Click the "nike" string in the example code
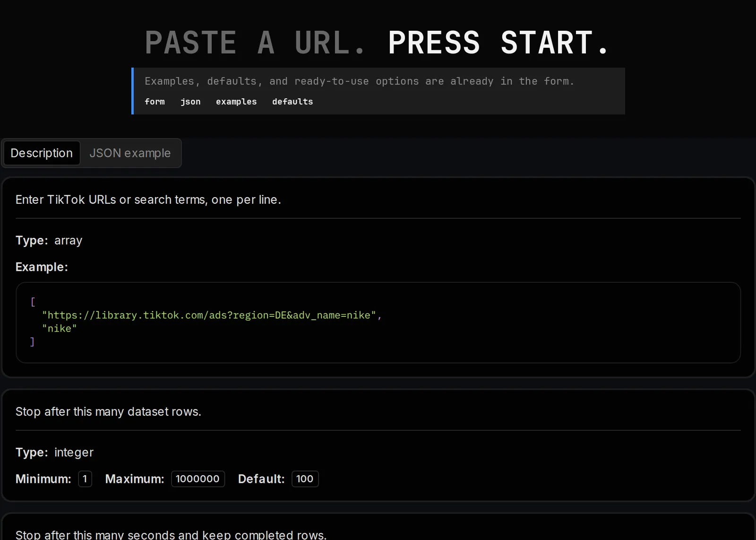Viewport: 756px width, 540px height. (60, 329)
